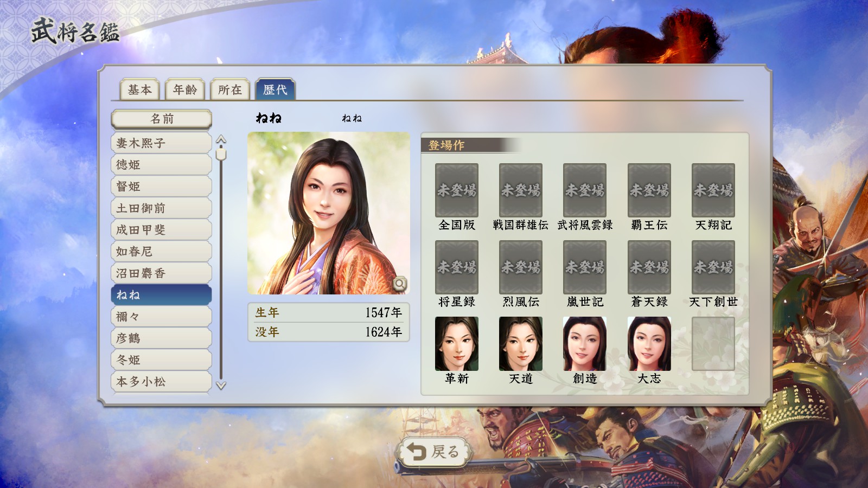Click the 戻る back button
The width and height of the screenshot is (868, 488).
(x=434, y=452)
